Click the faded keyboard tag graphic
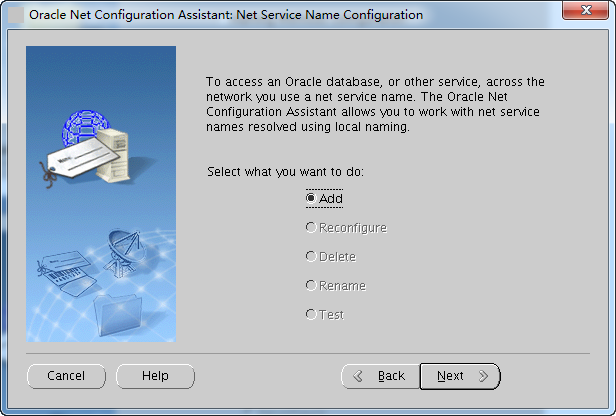This screenshot has height=416, width=616. coord(66,272)
